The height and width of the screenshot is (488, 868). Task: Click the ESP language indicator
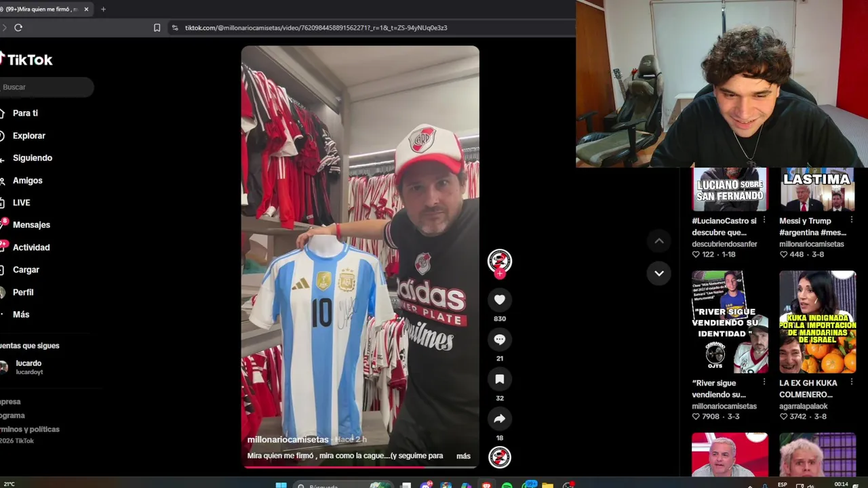pyautogui.click(x=783, y=485)
